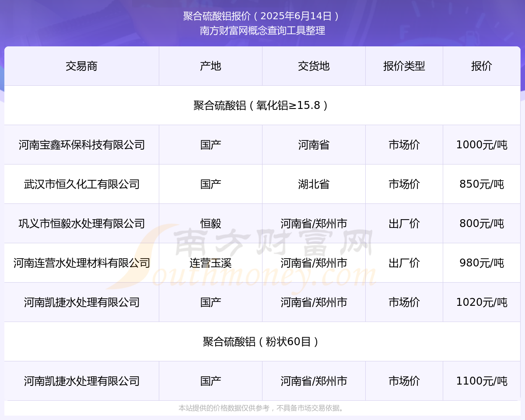Click the 连营玉溪 origin cell
Image resolution: width=525 pixels, height=420 pixels.
pyautogui.click(x=210, y=263)
